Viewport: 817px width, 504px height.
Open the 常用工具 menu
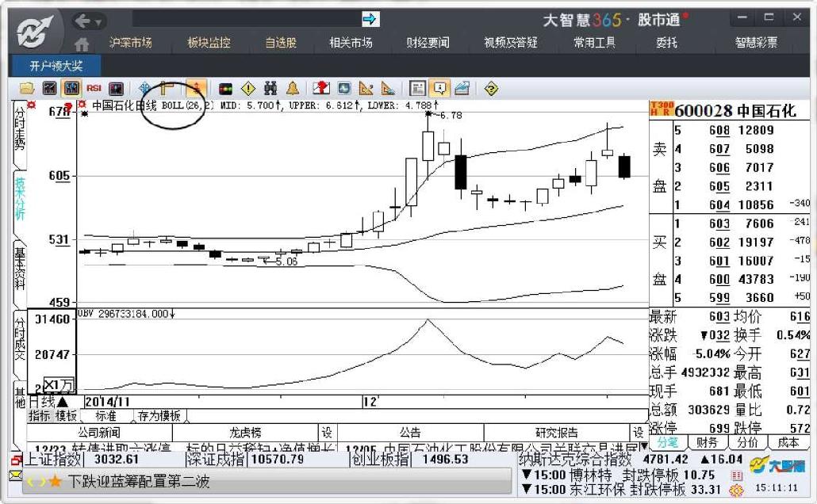click(595, 43)
